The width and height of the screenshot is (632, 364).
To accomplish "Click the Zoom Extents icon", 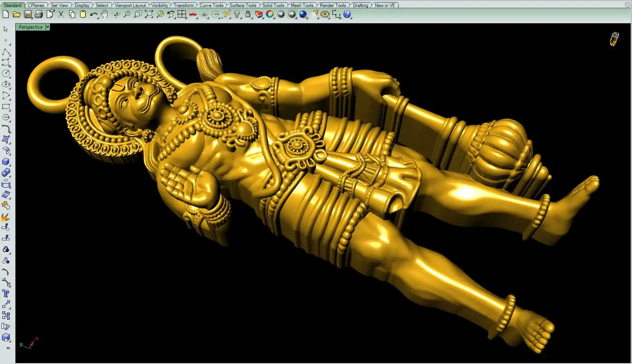I will click(149, 15).
